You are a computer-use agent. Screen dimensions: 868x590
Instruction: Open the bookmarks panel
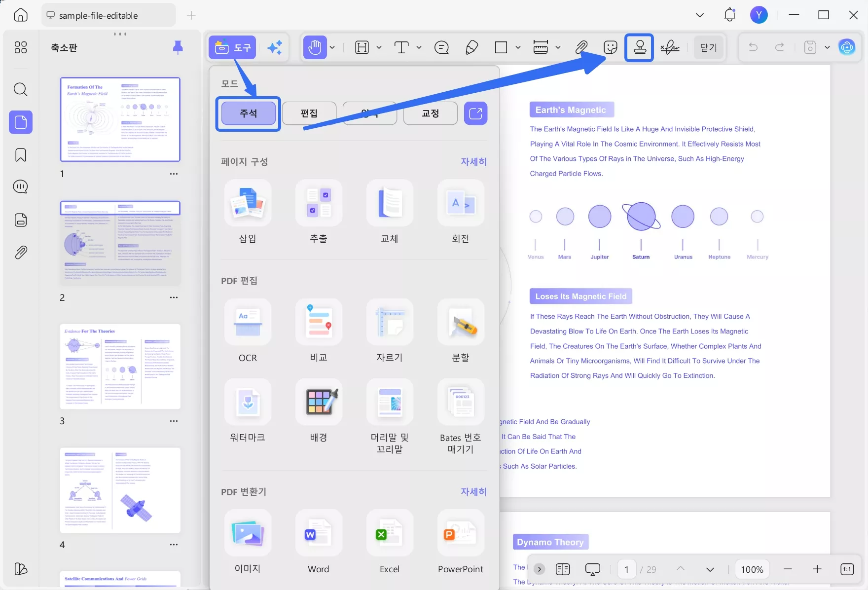pos(21,155)
